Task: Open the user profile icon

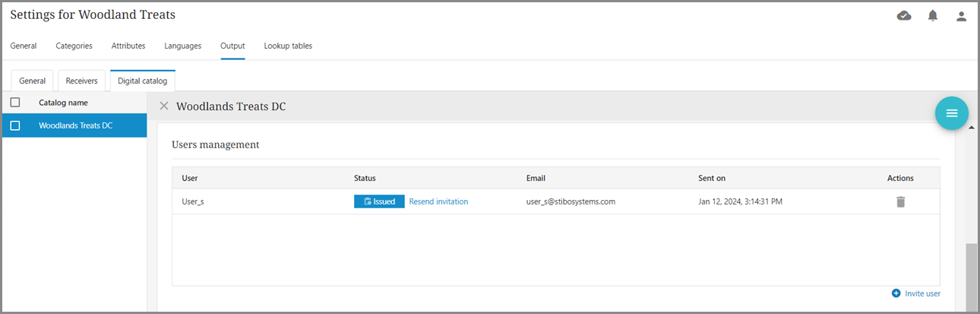Action: [x=961, y=15]
